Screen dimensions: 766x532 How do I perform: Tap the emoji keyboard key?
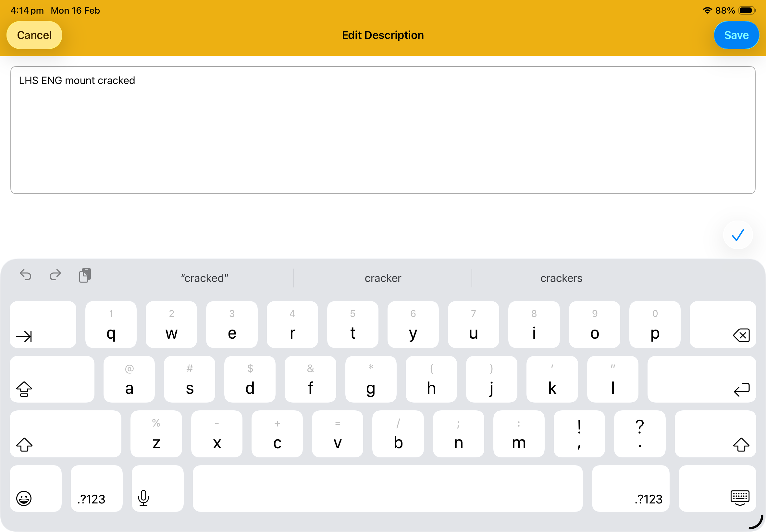[x=35, y=489]
